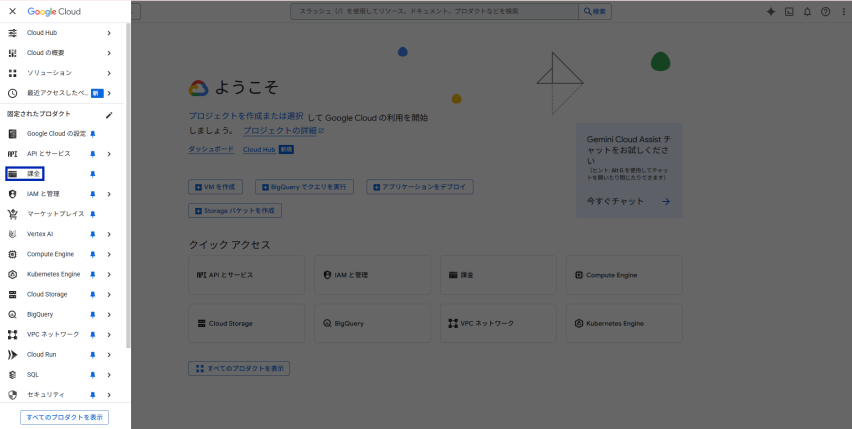This screenshot has height=429, width=852.
Task: Click the Cloud の概要 icon
Action: (x=12, y=53)
